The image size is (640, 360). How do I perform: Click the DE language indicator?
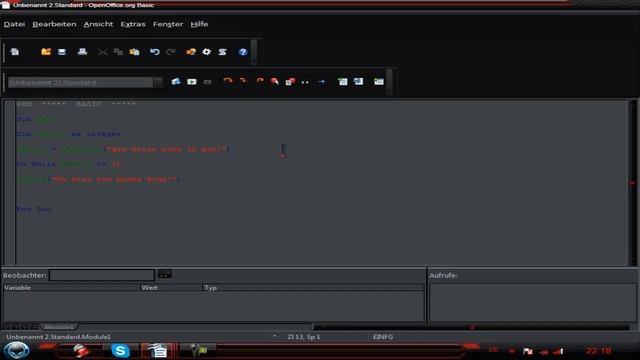tap(493, 350)
